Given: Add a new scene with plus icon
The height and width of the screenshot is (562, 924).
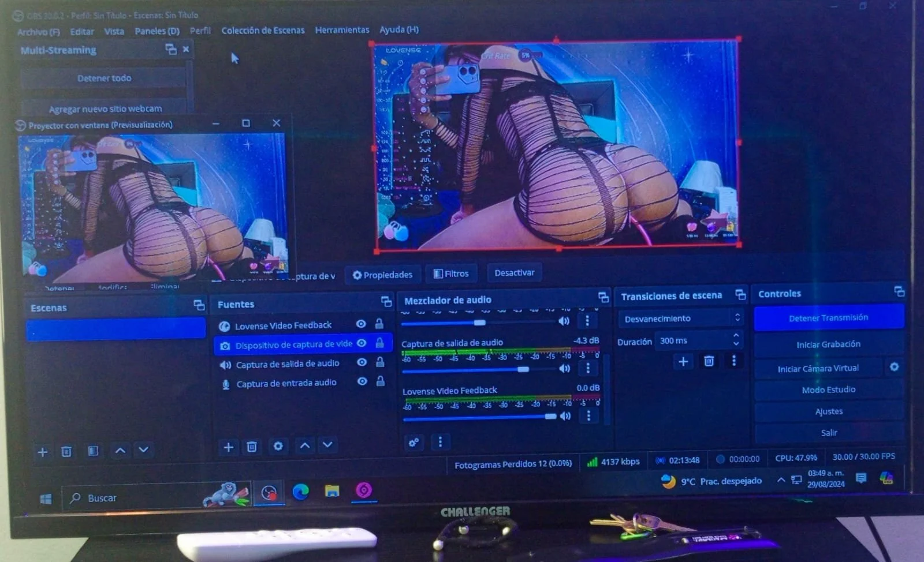Looking at the screenshot, I should pyautogui.click(x=42, y=452).
